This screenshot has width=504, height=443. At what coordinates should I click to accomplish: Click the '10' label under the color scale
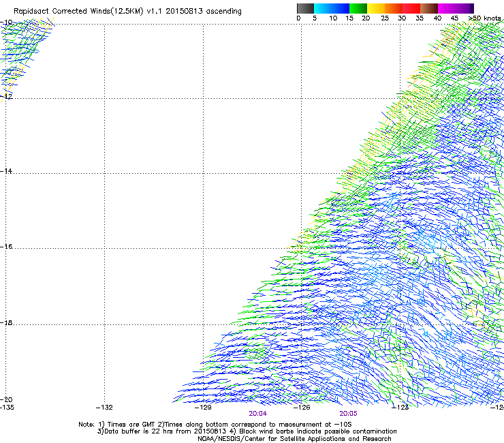pyautogui.click(x=333, y=18)
